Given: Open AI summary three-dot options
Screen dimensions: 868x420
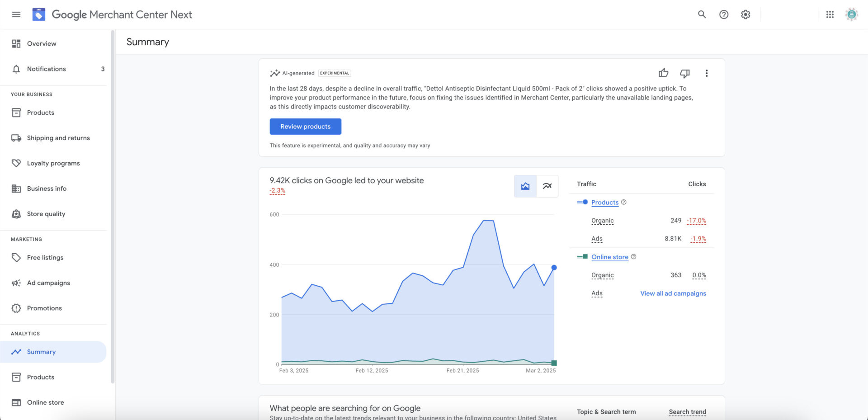Looking at the screenshot, I should (707, 73).
